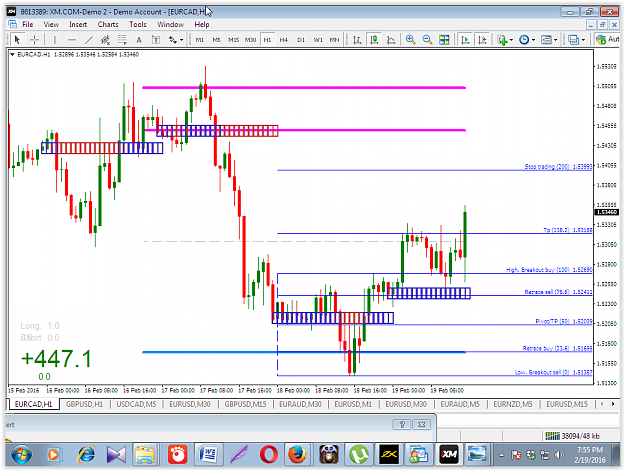Open the File menu

28,24
